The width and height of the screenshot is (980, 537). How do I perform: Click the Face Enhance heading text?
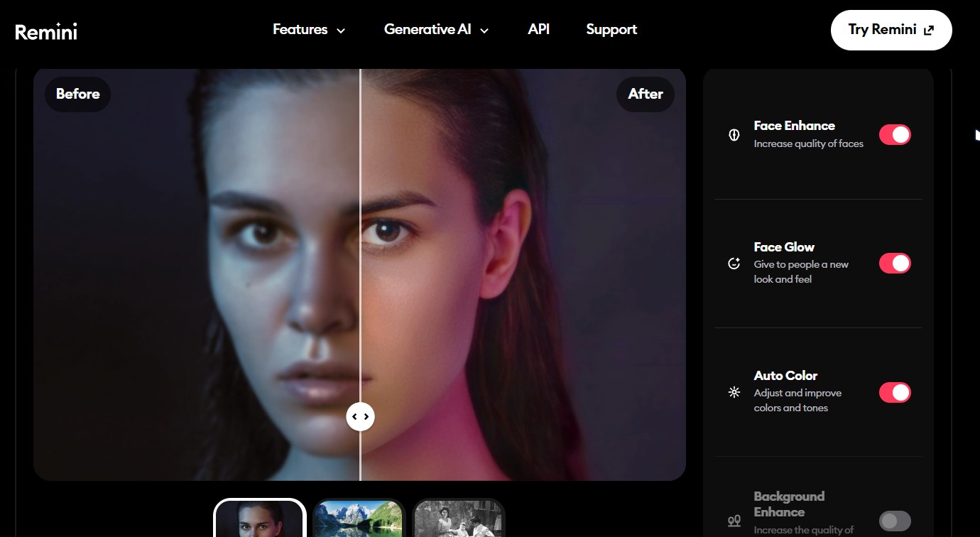794,126
